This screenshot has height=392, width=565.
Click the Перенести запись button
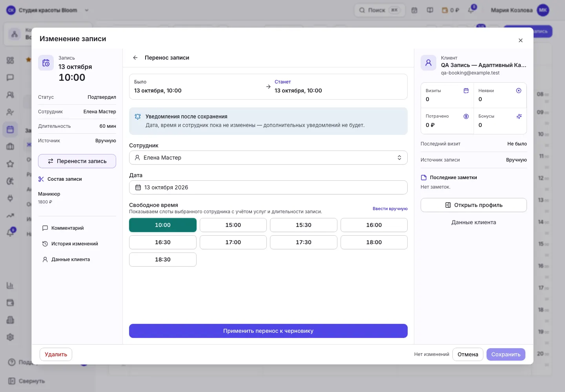77,161
